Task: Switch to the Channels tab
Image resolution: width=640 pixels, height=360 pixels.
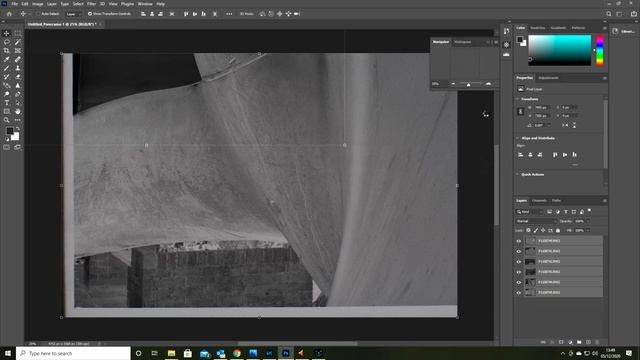Action: tap(539, 201)
